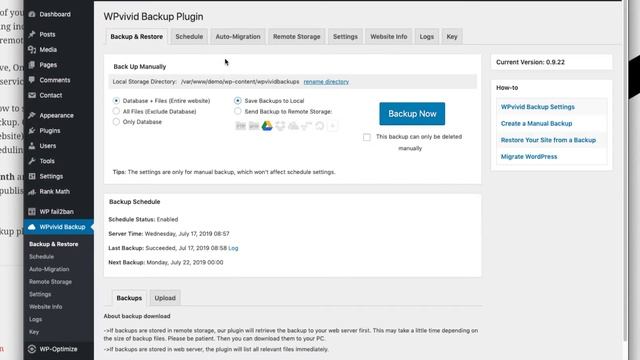The image size is (640, 360).
Task: Click the plus icon to add remote storage
Action: [333, 126]
